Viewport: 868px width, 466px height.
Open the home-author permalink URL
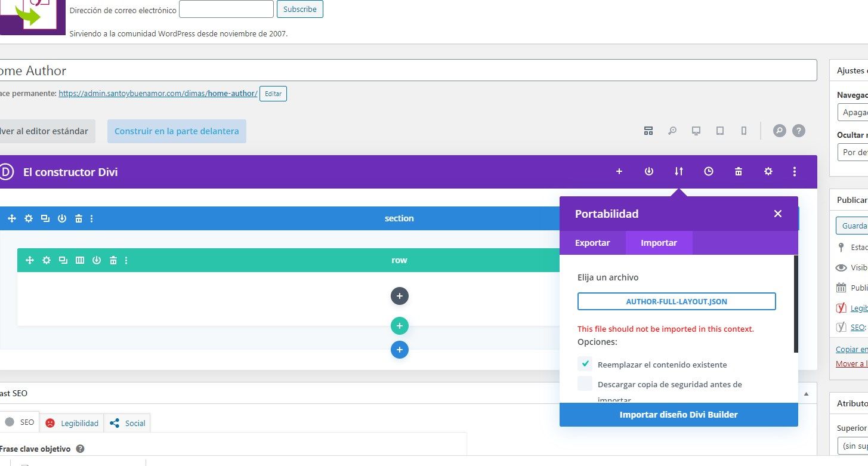[x=158, y=94]
